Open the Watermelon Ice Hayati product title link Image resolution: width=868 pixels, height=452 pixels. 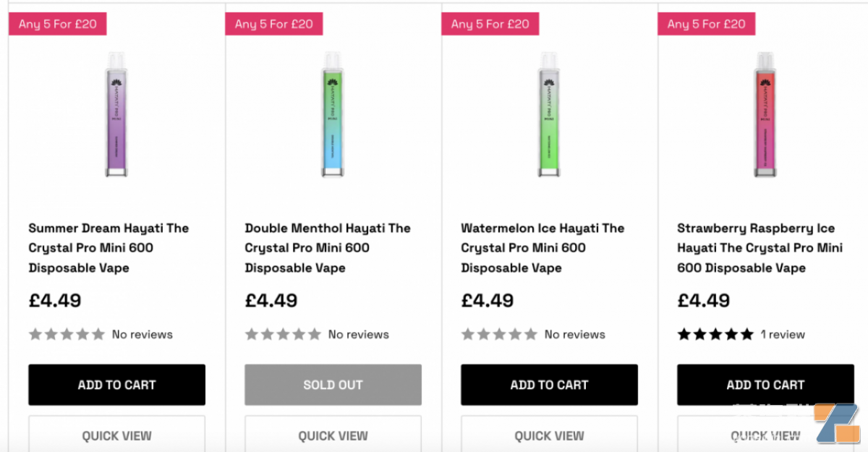(542, 248)
